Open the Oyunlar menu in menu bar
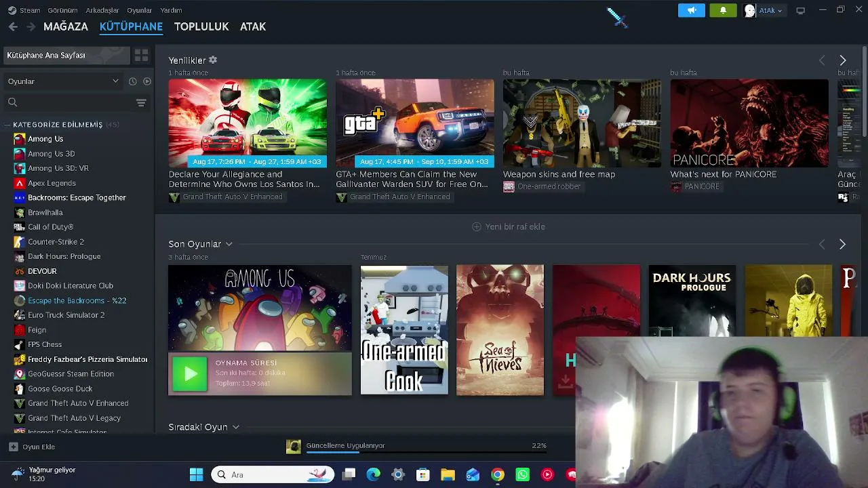 (x=140, y=10)
